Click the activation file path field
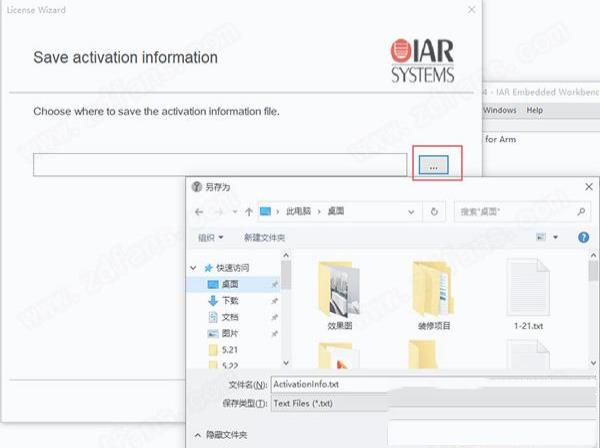600x448 pixels. (219, 166)
